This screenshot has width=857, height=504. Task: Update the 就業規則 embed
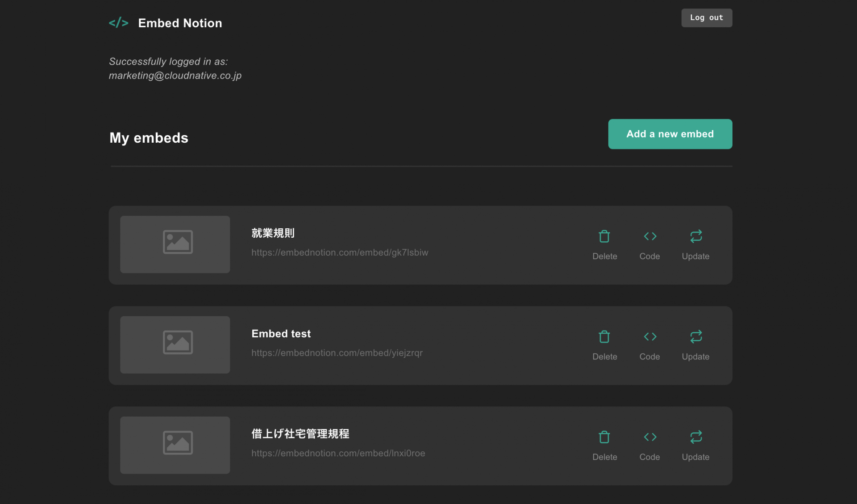click(695, 244)
